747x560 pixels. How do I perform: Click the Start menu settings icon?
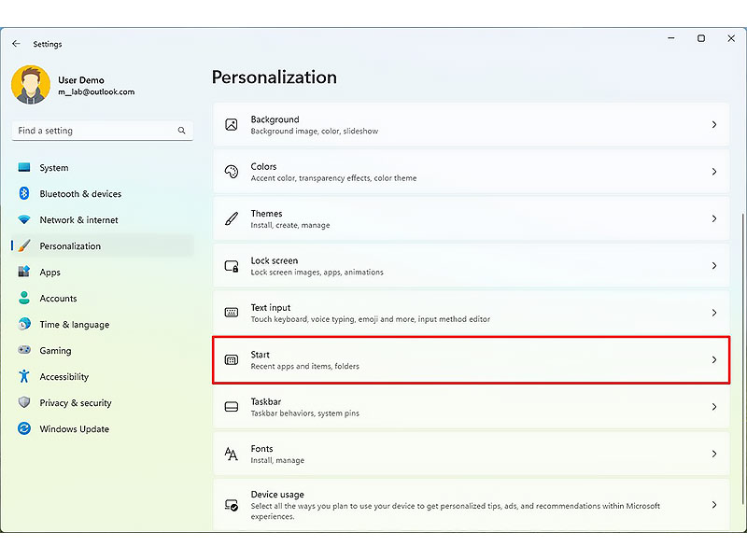pyautogui.click(x=231, y=360)
